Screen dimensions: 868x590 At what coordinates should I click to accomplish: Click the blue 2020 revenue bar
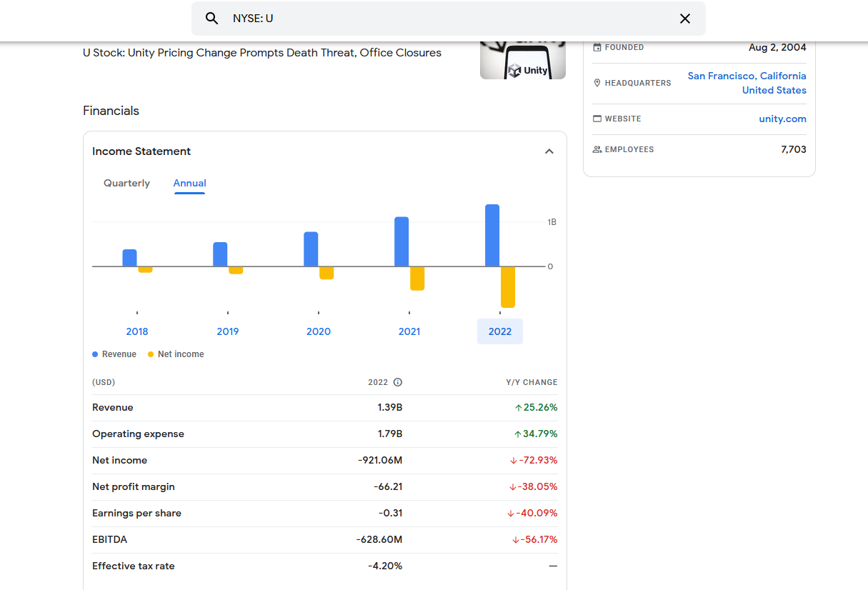[x=311, y=249]
